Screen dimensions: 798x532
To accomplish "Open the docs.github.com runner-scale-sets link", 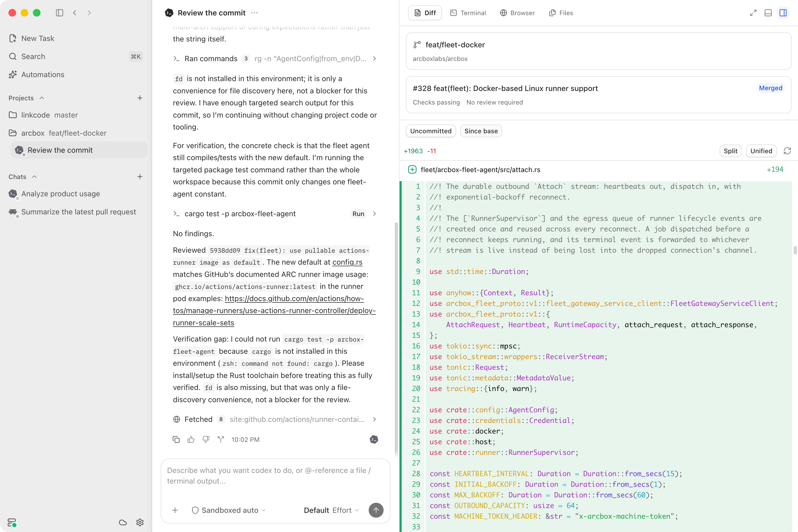I will (274, 311).
